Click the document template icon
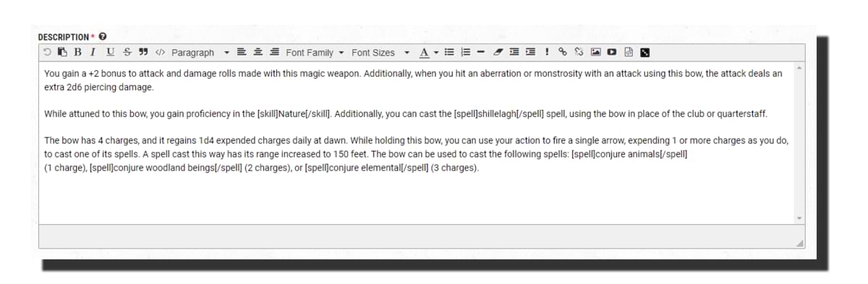This screenshot has height=284, width=868. pyautogui.click(x=629, y=52)
